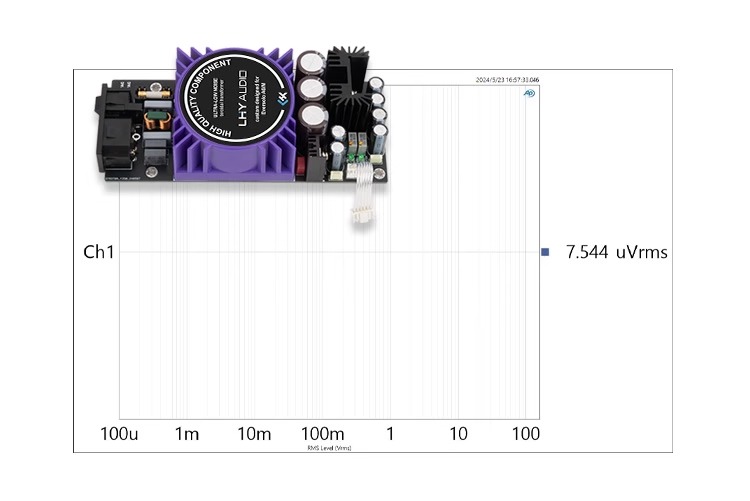Click the 1m axis tick label
The width and height of the screenshot is (750, 501).
click(x=187, y=434)
